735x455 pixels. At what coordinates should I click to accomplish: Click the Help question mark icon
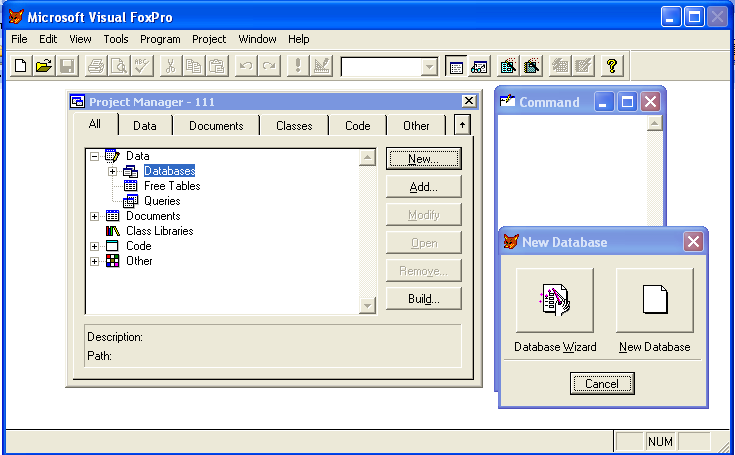(612, 66)
